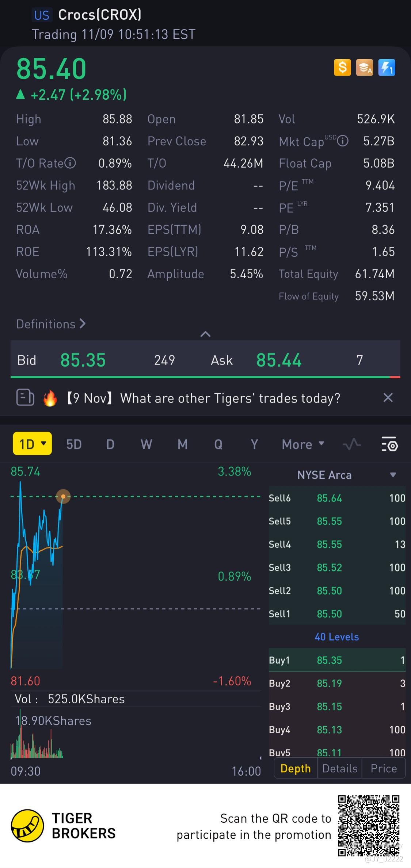
Task: Tap the orange current-price marker on chart
Action: click(x=63, y=496)
